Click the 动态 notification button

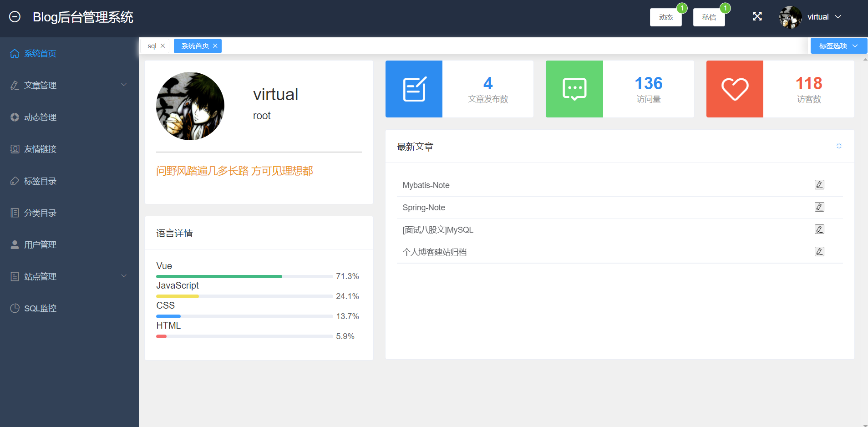665,17
